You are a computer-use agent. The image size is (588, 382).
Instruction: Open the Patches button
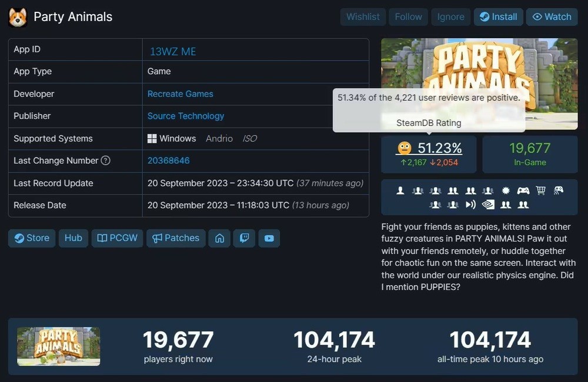176,238
